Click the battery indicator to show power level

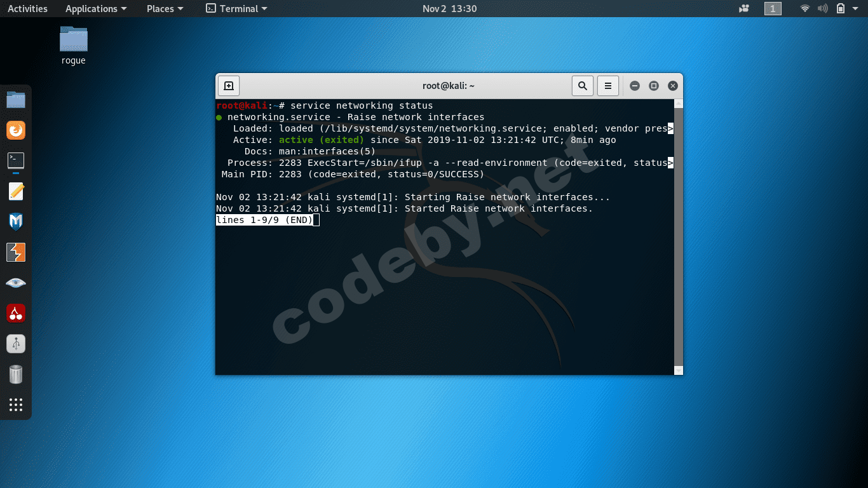point(840,8)
